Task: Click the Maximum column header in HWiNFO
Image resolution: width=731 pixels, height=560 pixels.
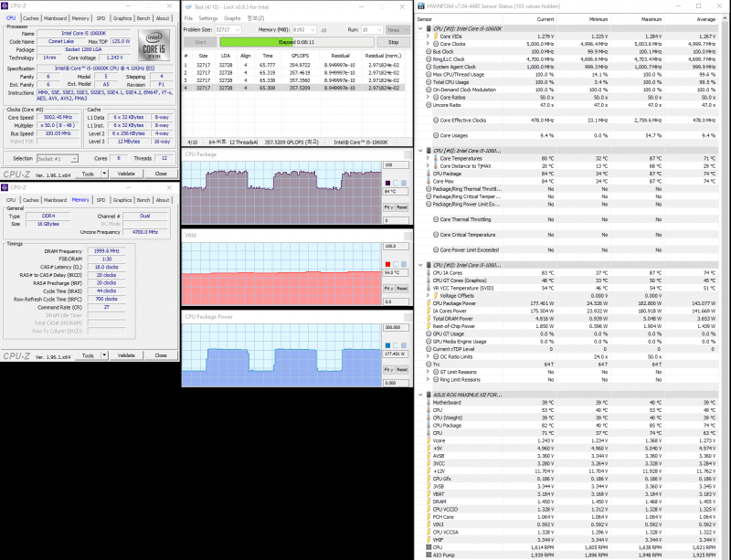Action: click(x=651, y=19)
